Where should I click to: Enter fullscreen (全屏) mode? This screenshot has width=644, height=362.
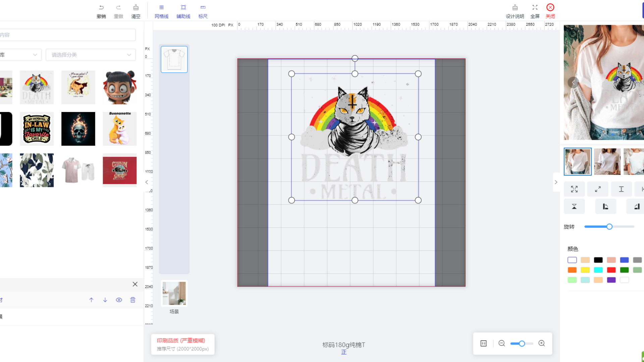535,8
